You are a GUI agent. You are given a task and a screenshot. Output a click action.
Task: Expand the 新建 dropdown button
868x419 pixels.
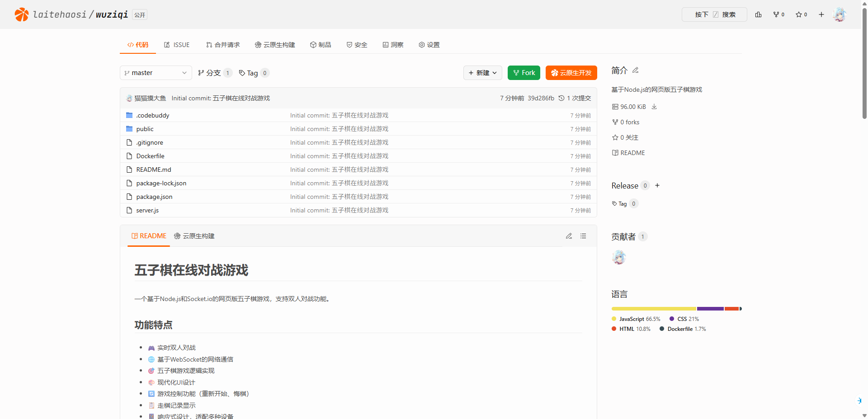coord(482,73)
